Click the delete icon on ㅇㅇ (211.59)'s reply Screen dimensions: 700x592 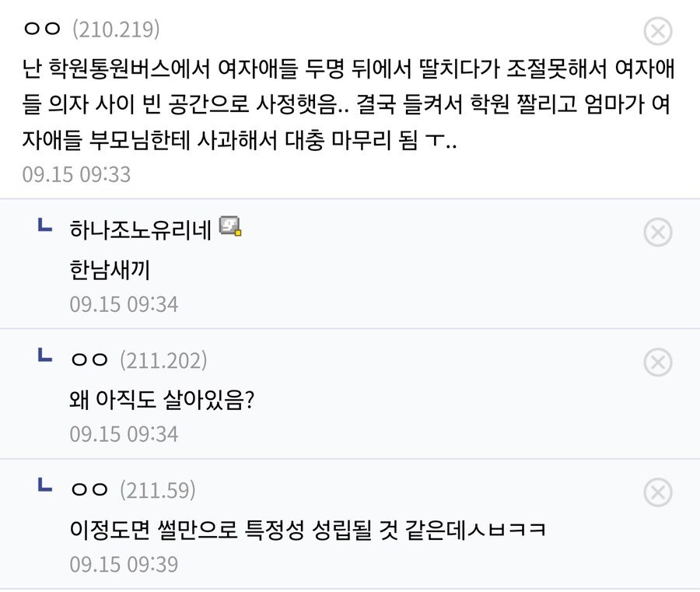coord(658,492)
